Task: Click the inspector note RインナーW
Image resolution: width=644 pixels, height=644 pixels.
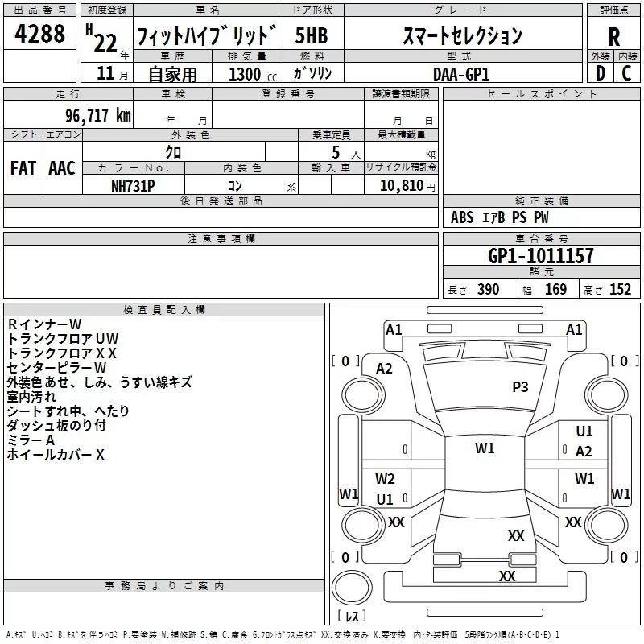Action: [x=44, y=324]
